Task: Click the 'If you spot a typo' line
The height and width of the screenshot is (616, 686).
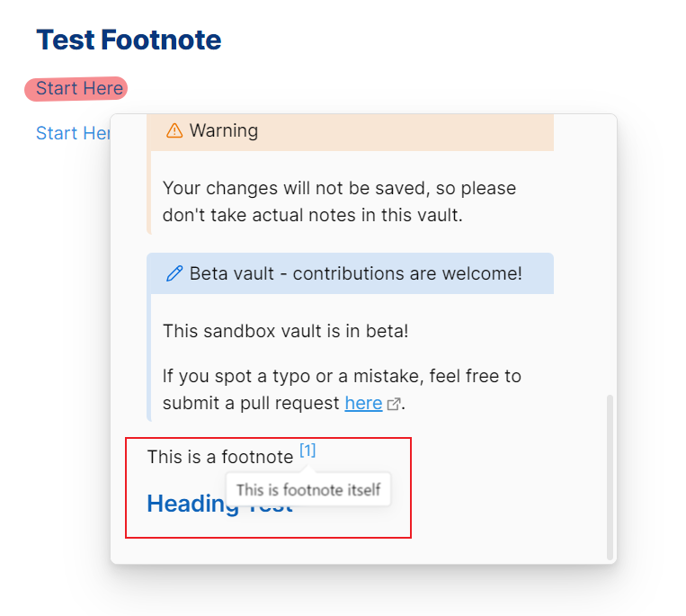Action: (342, 376)
